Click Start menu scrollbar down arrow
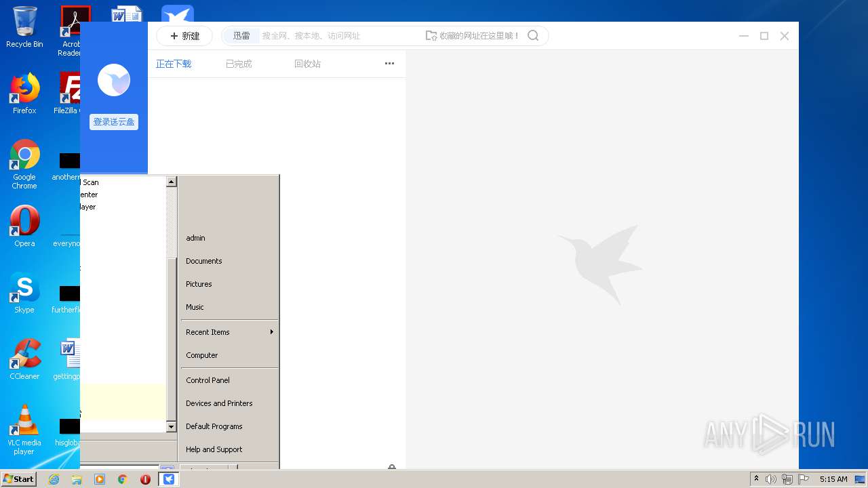Screen dimensions: 868x488 [x=172, y=427]
